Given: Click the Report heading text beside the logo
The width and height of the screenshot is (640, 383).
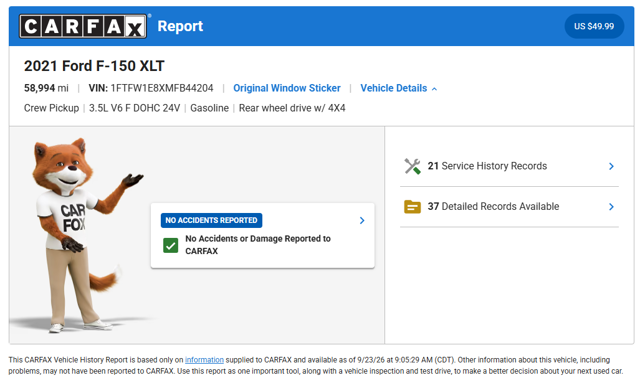Looking at the screenshot, I should pyautogui.click(x=180, y=26).
